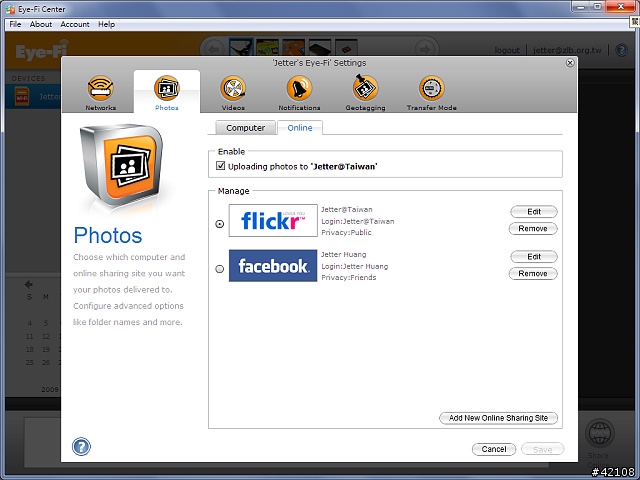Select the second filmstrip thumbnail

[x=267, y=47]
